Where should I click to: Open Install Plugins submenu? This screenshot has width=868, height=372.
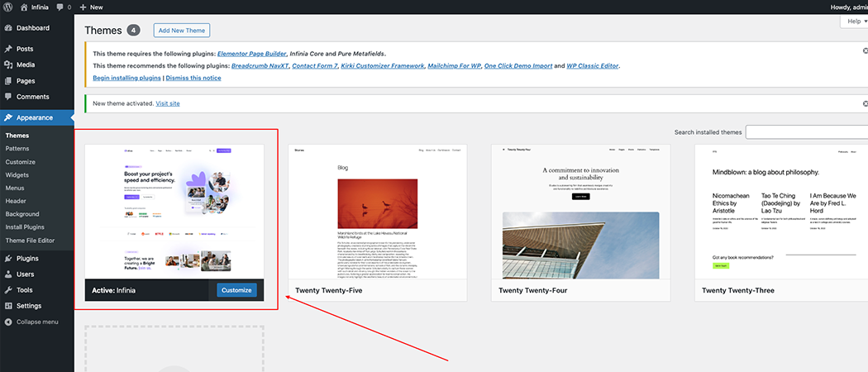[x=25, y=227]
